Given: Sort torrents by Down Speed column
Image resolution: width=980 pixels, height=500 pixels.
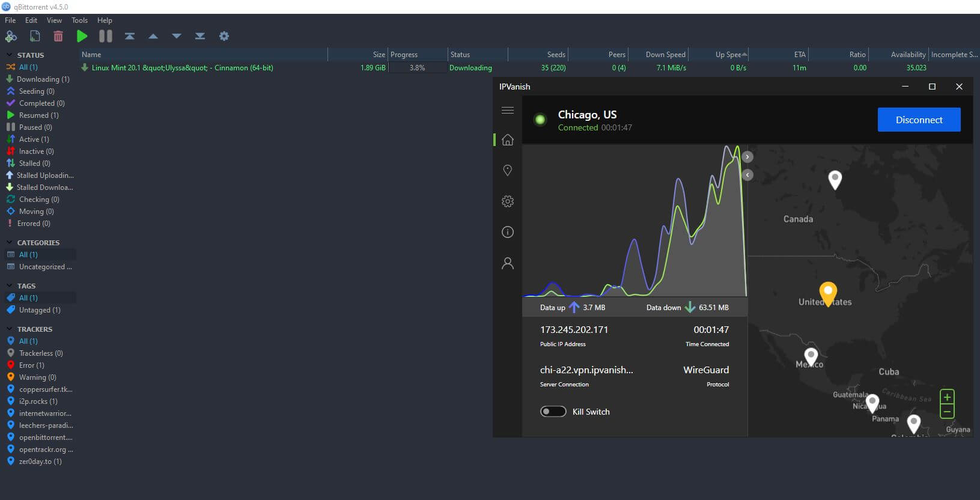Looking at the screenshot, I should coord(658,55).
